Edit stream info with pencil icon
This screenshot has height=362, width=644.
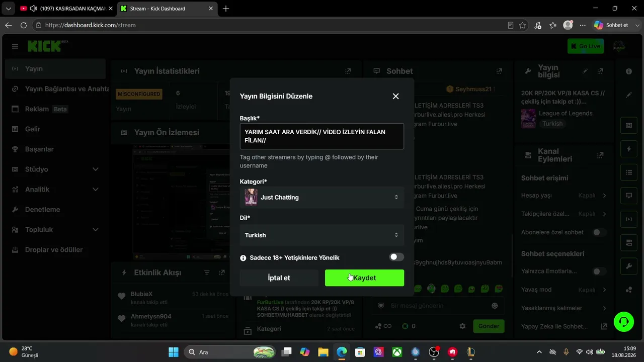[x=585, y=71]
